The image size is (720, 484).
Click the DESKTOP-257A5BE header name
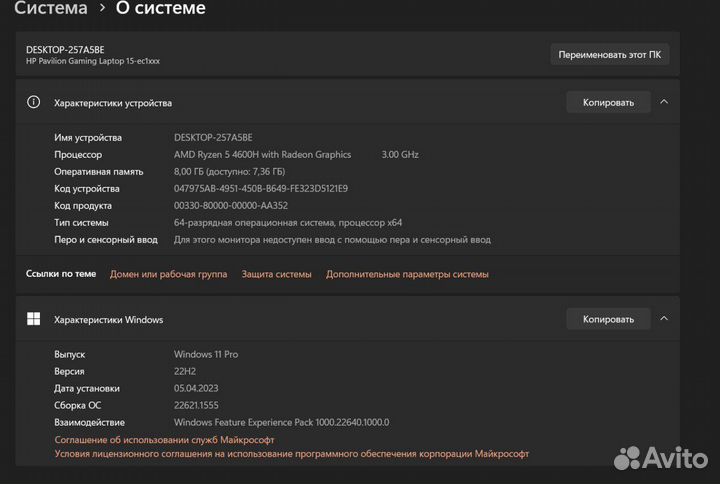(65, 50)
